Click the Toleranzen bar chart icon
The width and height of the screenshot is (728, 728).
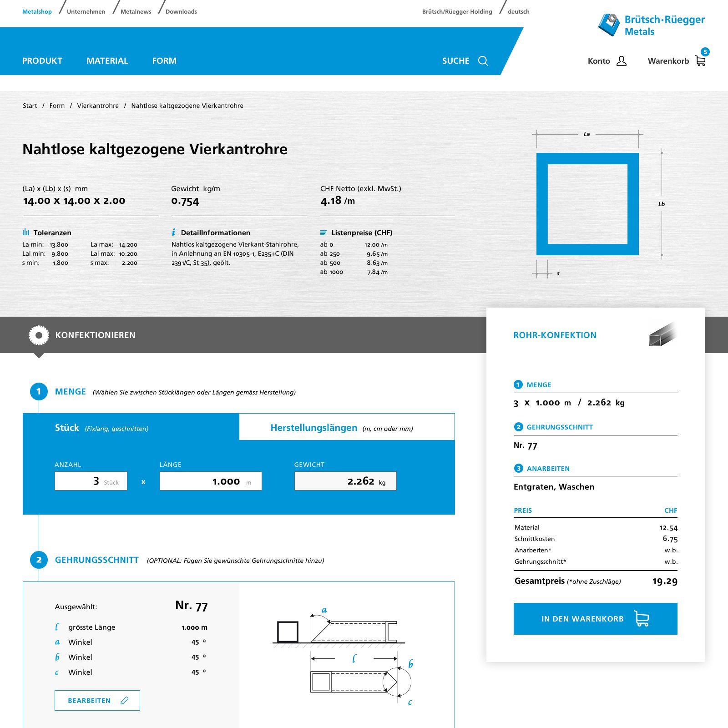pyautogui.click(x=26, y=233)
